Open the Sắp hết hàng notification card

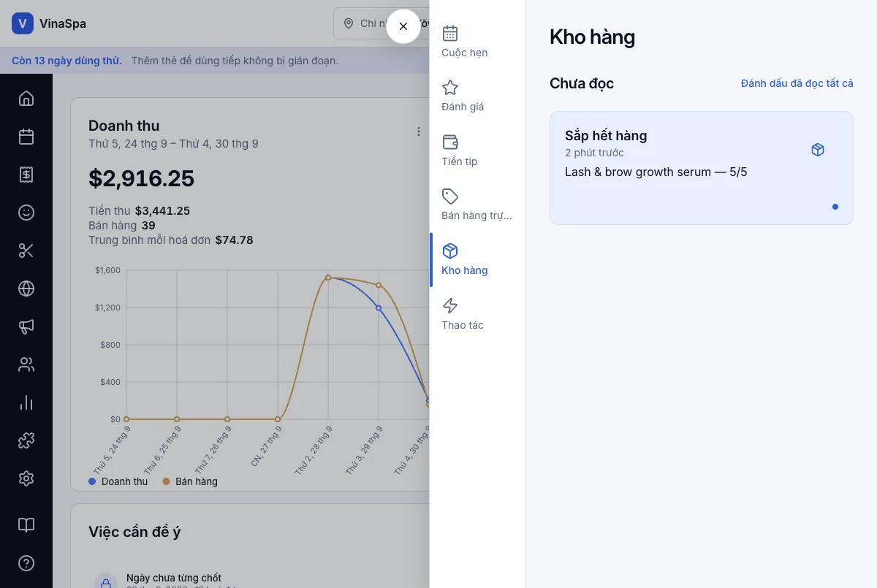[x=702, y=168]
